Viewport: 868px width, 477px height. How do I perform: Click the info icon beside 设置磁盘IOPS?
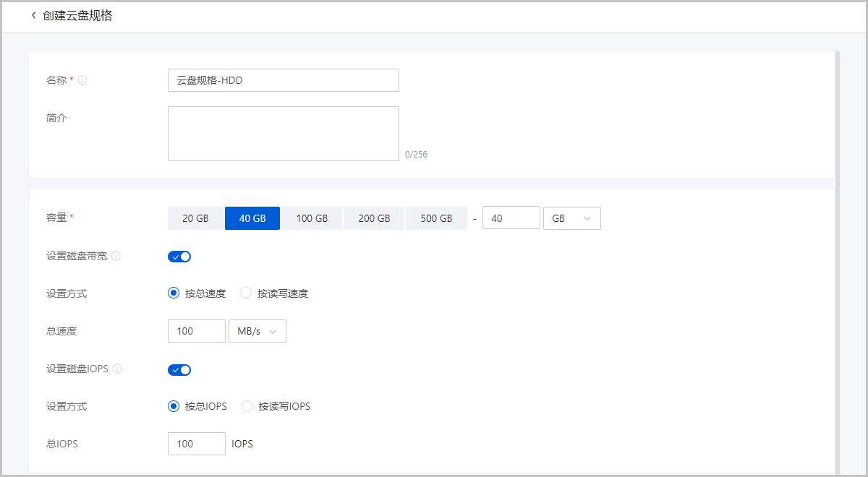(x=117, y=369)
